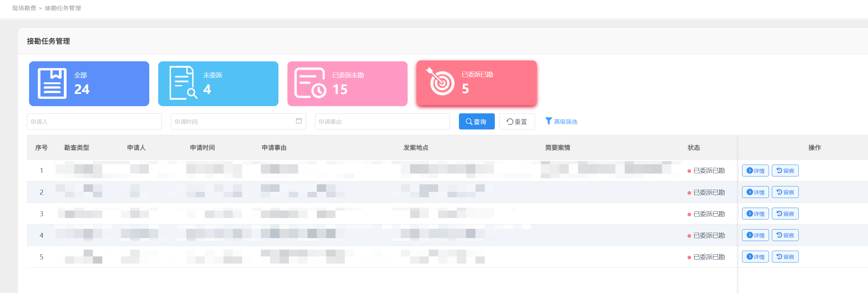Click the 查询 search button

tap(477, 122)
